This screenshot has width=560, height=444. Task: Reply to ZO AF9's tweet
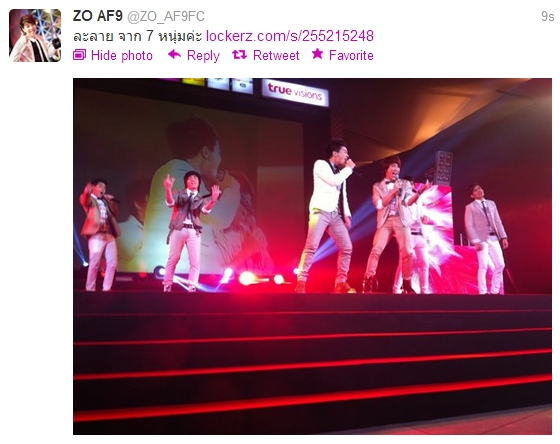pos(203,55)
